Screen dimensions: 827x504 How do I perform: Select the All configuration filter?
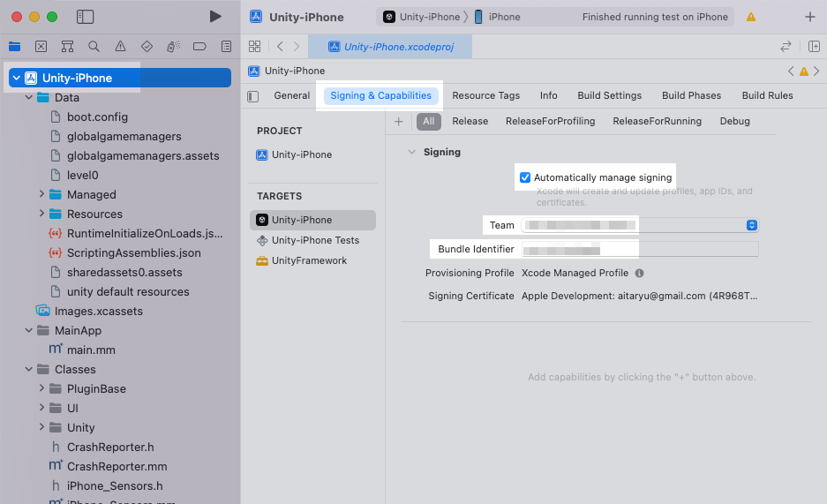[x=429, y=121]
